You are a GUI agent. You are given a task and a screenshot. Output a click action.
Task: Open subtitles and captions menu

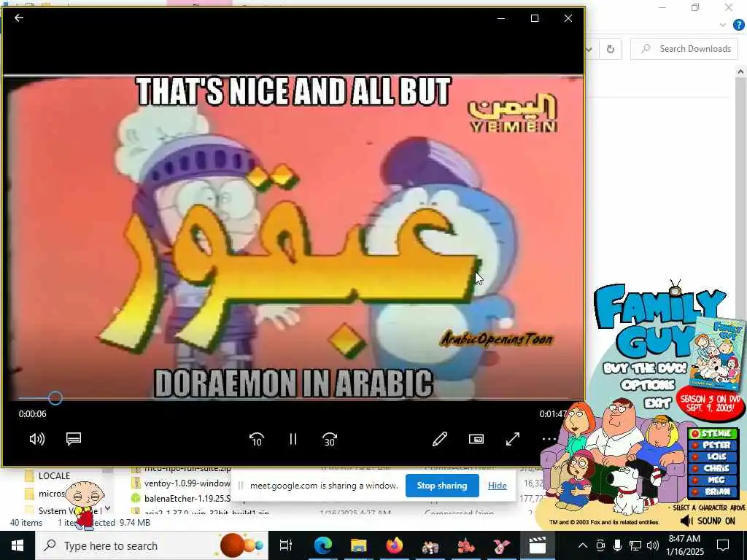pos(74,439)
